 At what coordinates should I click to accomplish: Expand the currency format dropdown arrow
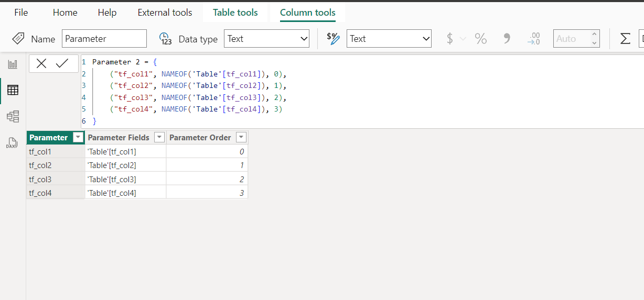463,39
